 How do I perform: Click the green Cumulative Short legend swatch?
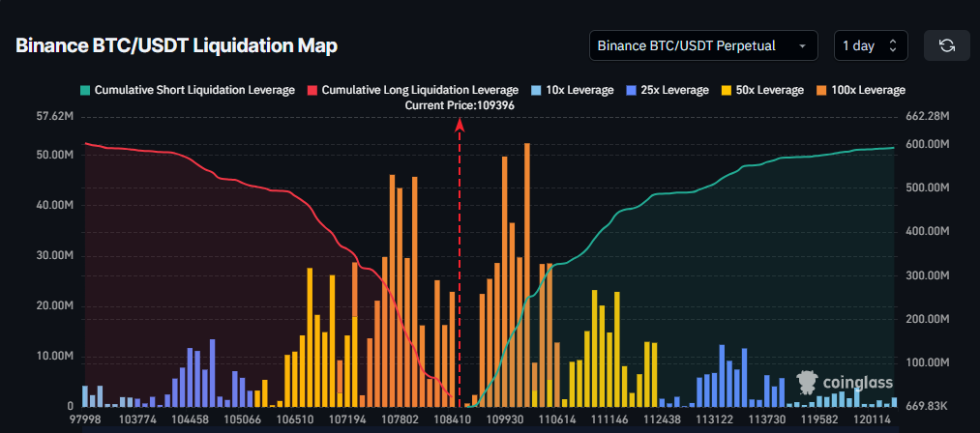pyautogui.click(x=86, y=90)
